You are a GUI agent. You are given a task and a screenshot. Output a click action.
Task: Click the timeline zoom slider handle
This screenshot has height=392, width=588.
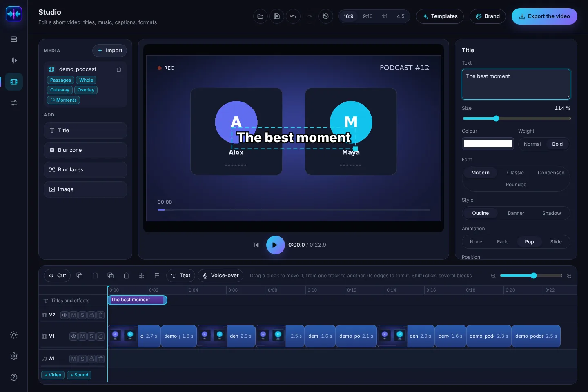click(x=534, y=276)
